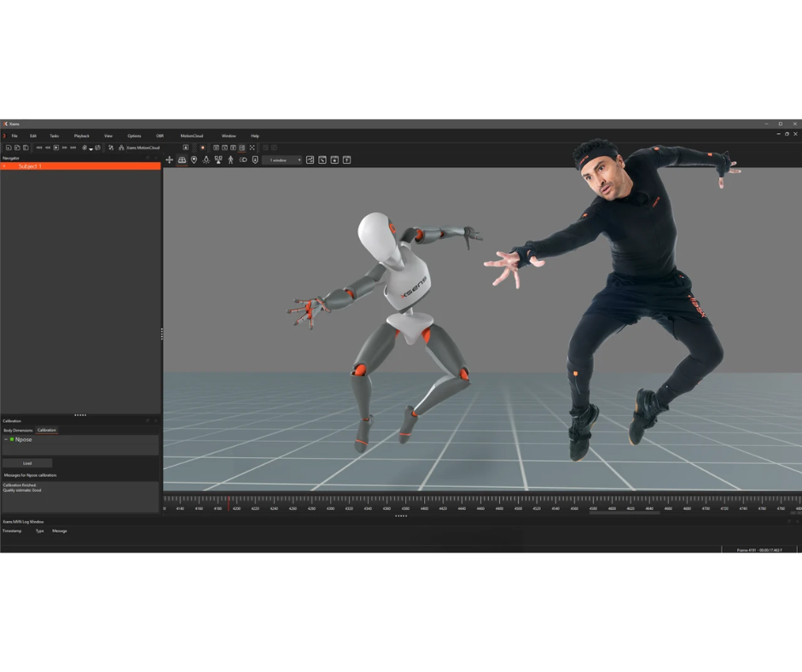This screenshot has width=802, height=672.
Task: Select the character skeleton view icon
Action: [231, 160]
